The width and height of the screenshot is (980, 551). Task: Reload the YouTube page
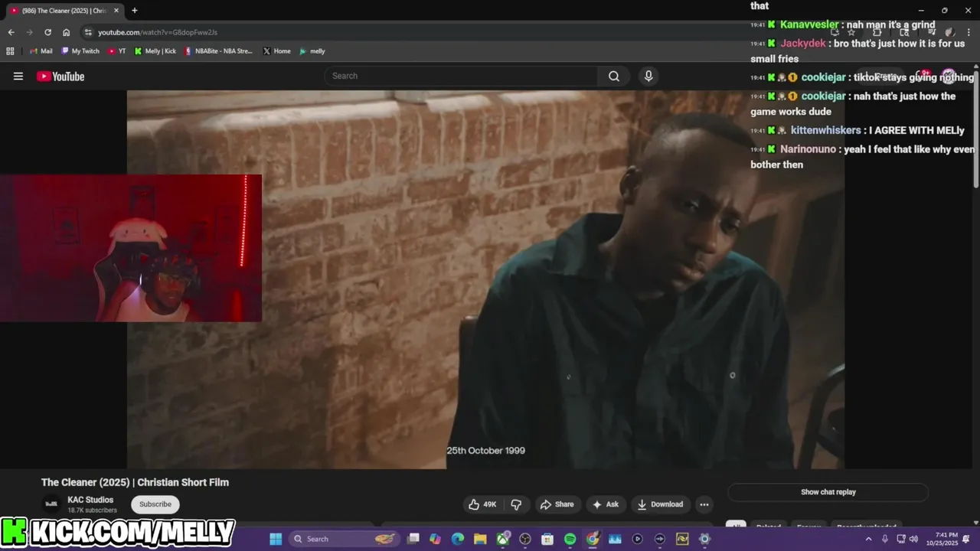47,32
